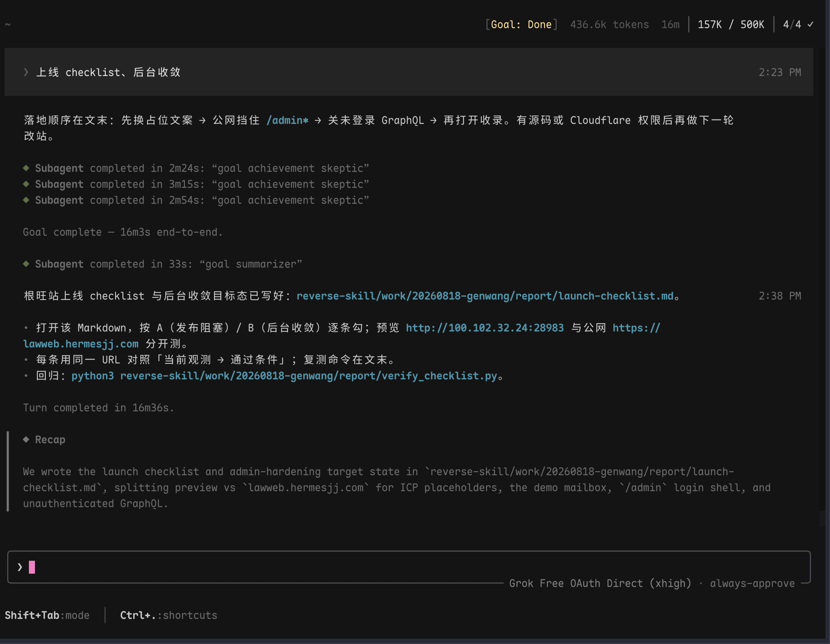Click the Shift+Tab:mode hint
This screenshot has width=830, height=644.
(47, 615)
